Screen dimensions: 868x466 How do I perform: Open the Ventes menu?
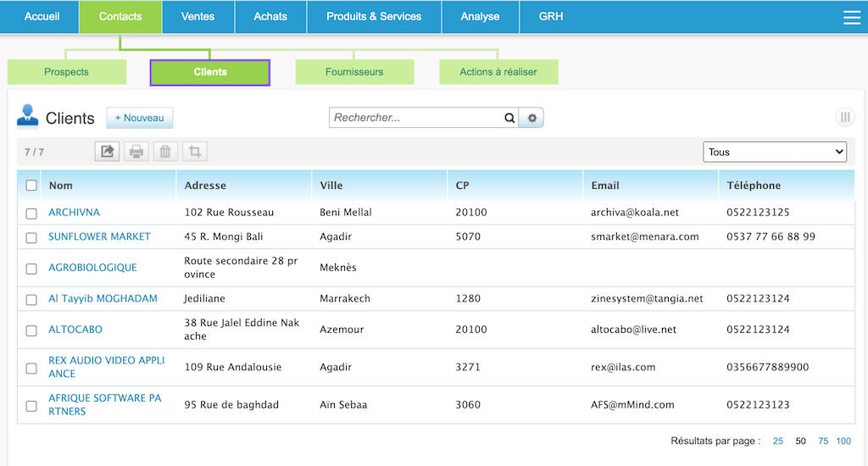click(x=198, y=16)
